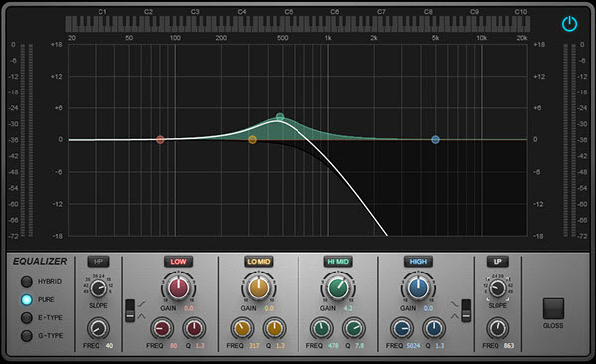Click the 1k frequency axis label
Image resolution: width=596 pixels, height=364 pixels.
pos(328,38)
